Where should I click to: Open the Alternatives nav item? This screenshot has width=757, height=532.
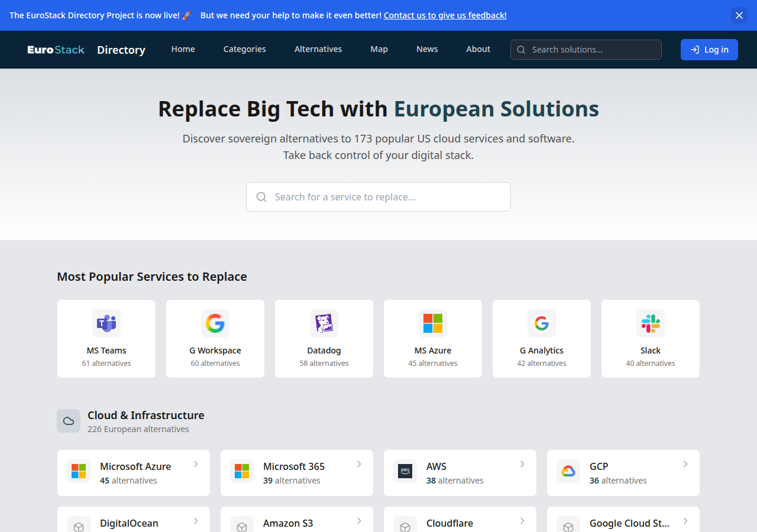point(318,49)
